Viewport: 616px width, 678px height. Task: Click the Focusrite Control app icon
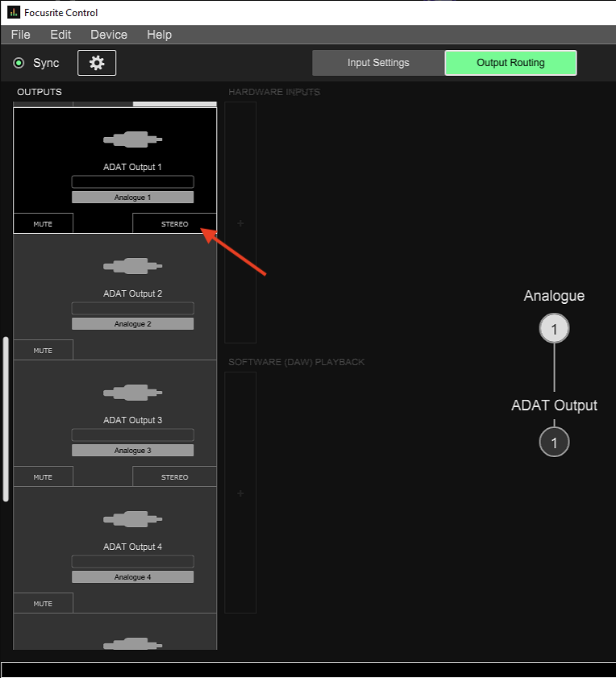click(x=14, y=13)
